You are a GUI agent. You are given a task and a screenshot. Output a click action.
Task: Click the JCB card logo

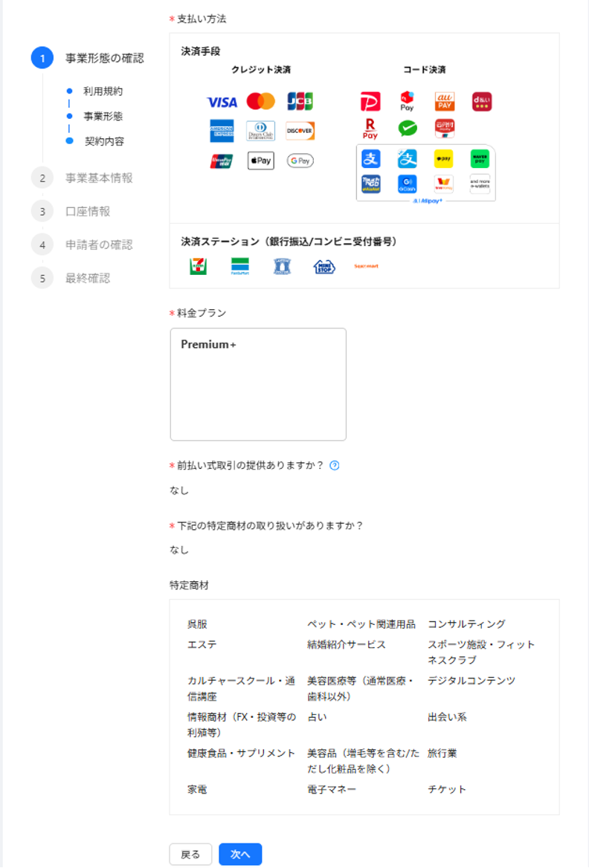pyautogui.click(x=300, y=101)
